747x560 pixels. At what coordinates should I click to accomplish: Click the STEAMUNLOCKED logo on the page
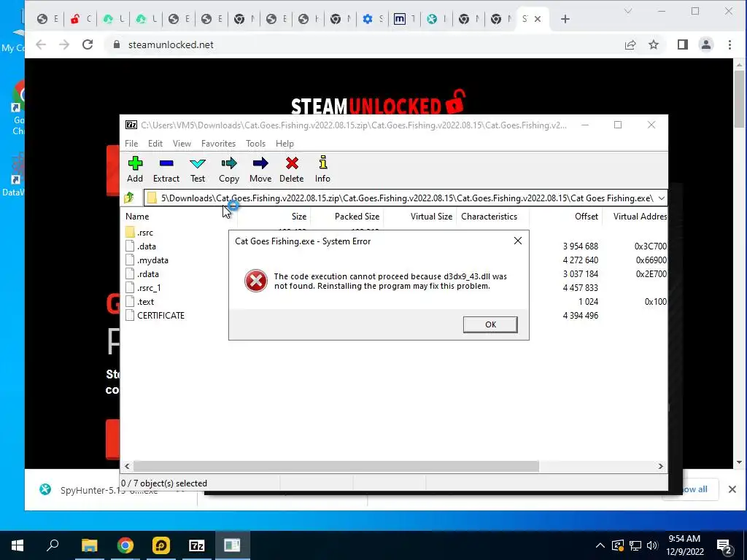click(378, 102)
